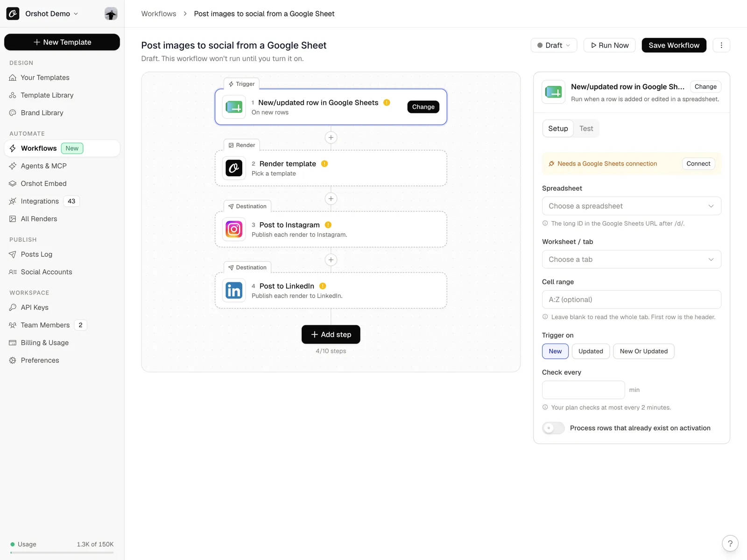This screenshot has width=747, height=560.
Task: Click Run Now
Action: 609,45
